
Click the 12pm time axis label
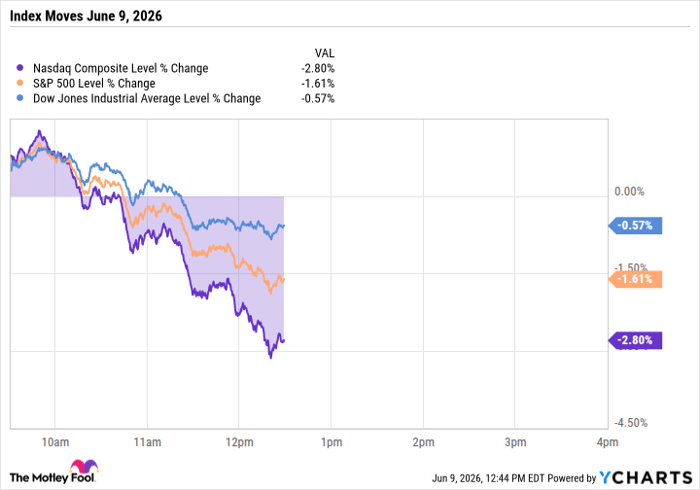239,442
